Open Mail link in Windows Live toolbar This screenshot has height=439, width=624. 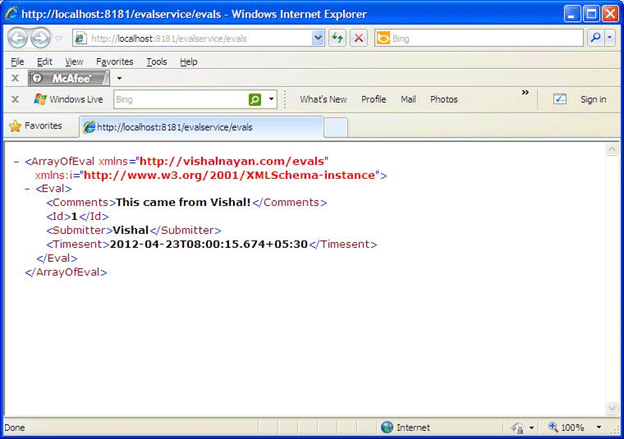pos(408,100)
